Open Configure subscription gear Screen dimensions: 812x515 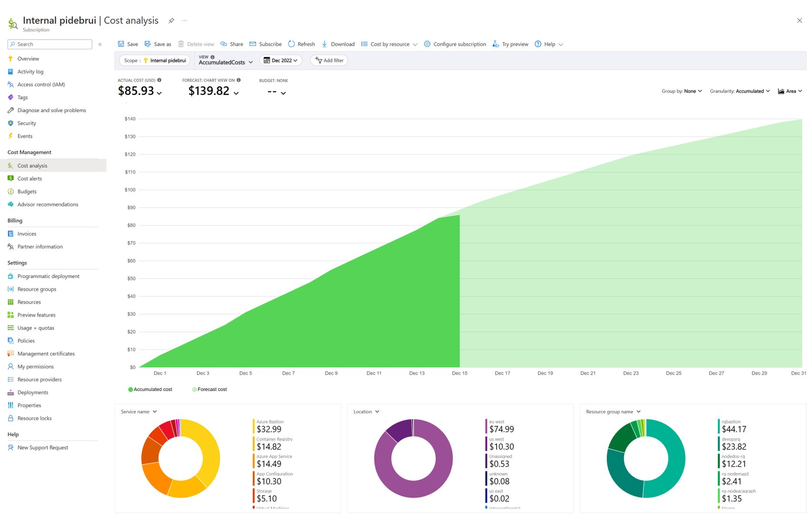tap(427, 44)
